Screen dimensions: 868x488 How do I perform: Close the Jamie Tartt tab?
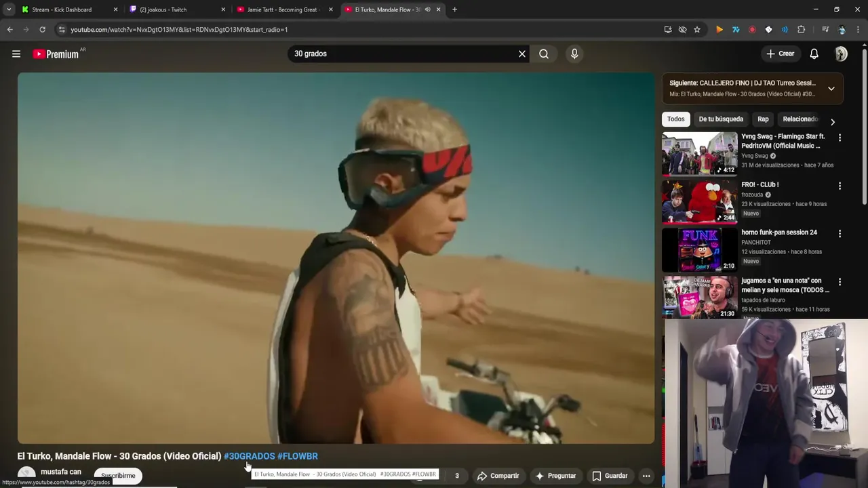pyautogui.click(x=331, y=9)
